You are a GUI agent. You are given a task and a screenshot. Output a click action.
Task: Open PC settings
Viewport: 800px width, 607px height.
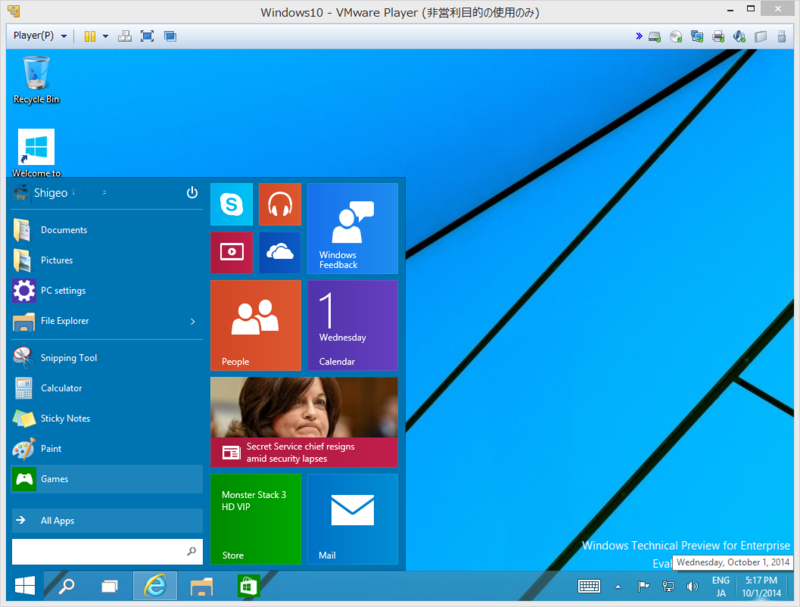(x=107, y=291)
